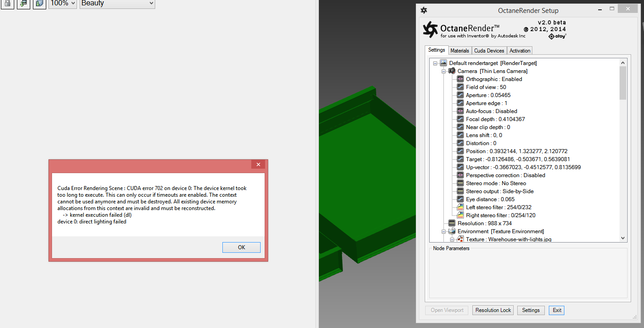Select the Camera node icon
This screenshot has height=328, width=644.
[x=452, y=71]
